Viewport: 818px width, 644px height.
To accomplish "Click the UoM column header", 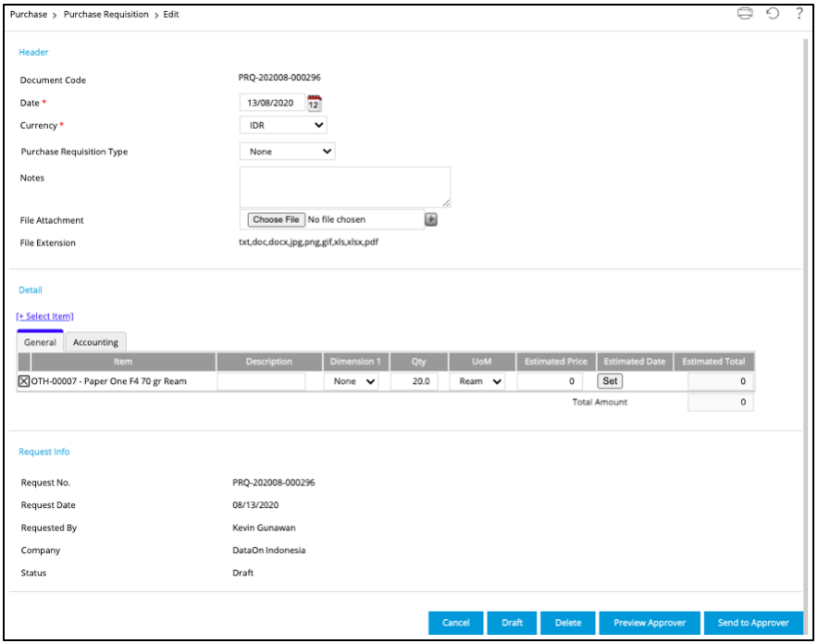I will click(x=481, y=362).
